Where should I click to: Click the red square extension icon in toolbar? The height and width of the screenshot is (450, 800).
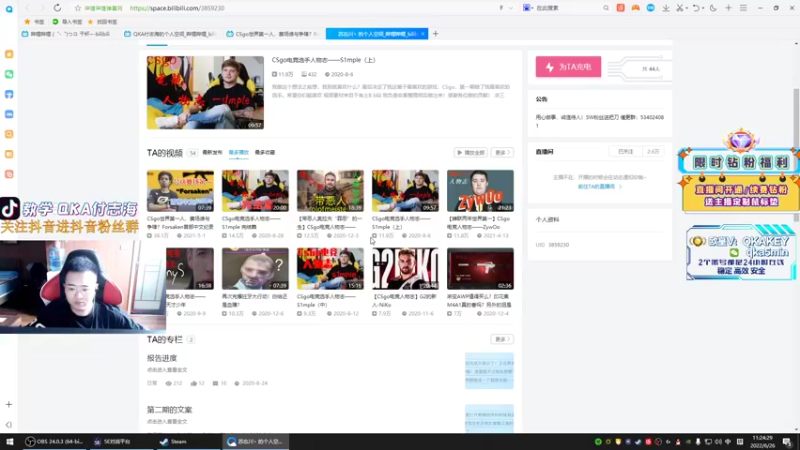[620, 8]
